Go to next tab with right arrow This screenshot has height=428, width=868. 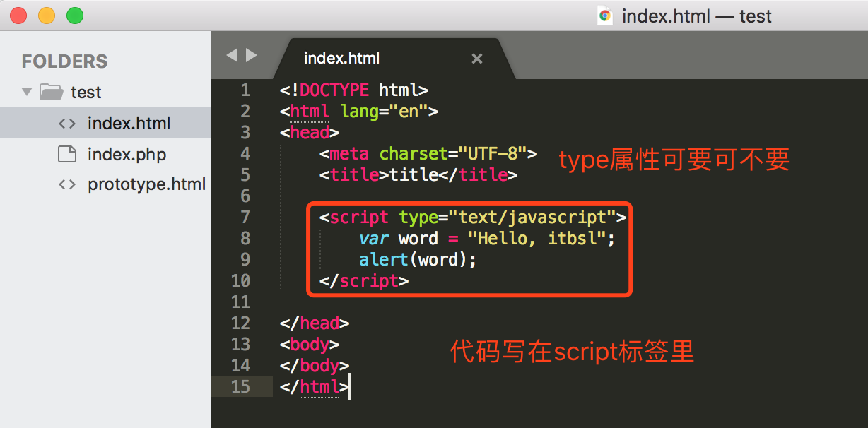click(252, 55)
